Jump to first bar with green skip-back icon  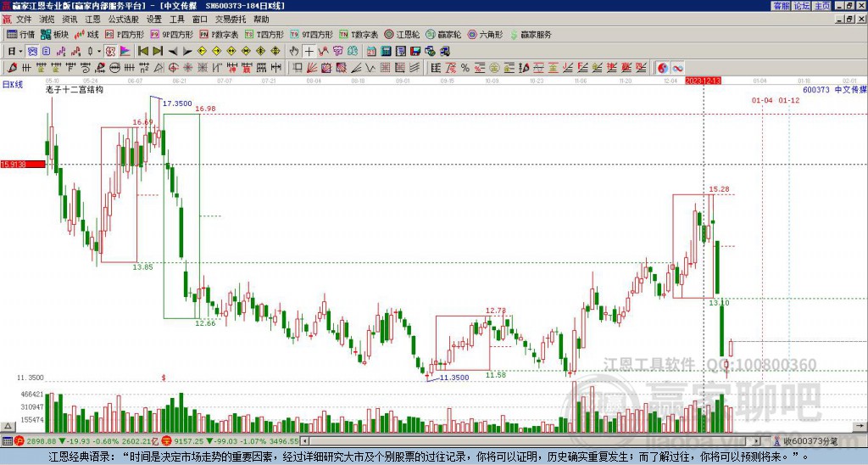pyautogui.click(x=142, y=51)
